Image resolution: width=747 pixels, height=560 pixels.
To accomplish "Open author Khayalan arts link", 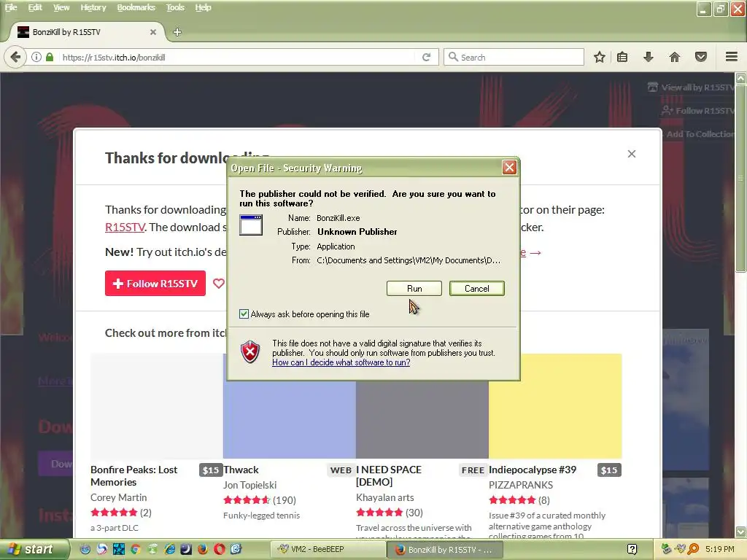I will [x=385, y=497].
